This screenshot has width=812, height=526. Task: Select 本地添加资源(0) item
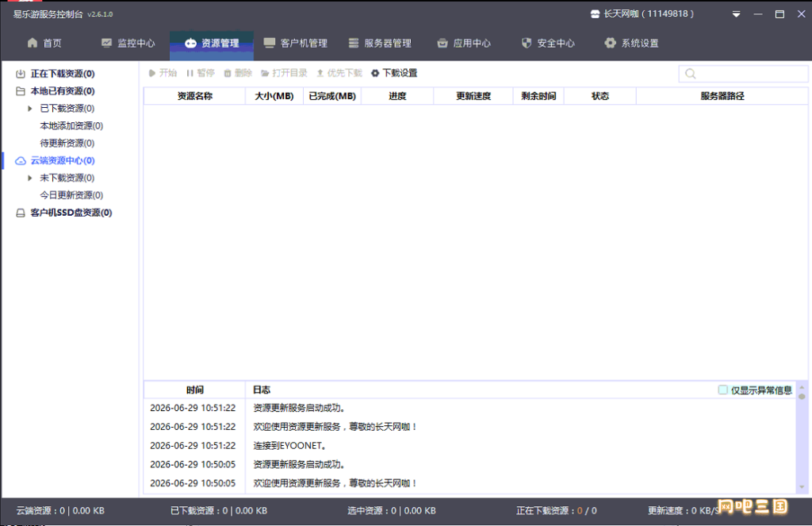pos(71,126)
